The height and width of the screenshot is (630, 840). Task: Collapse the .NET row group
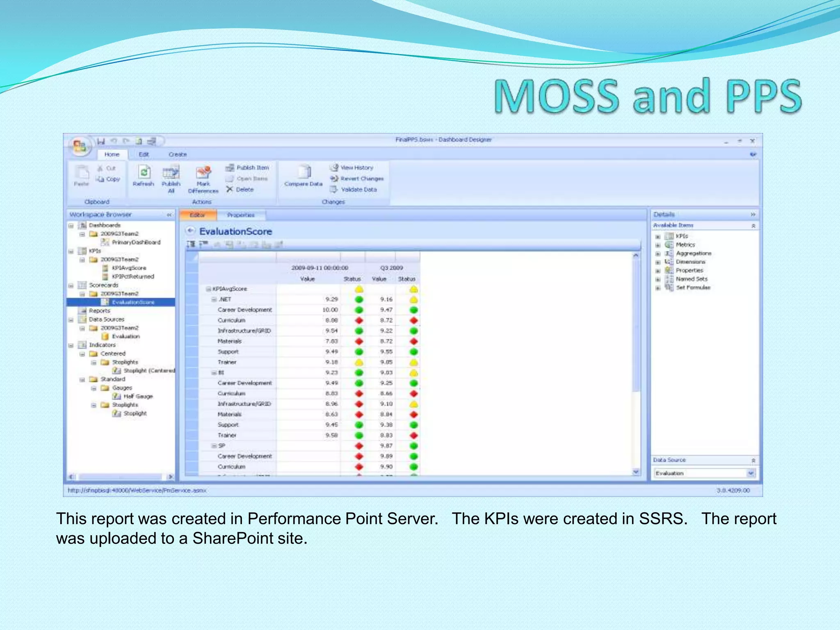[214, 299]
